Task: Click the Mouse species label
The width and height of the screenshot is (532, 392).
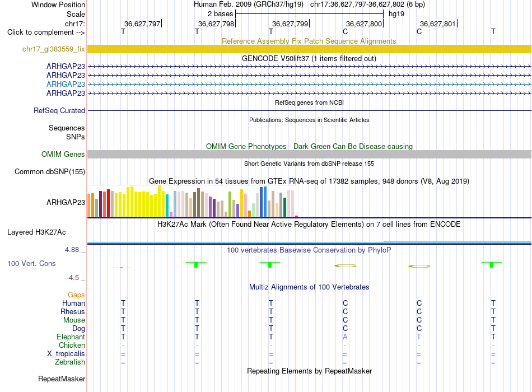Action: point(74,320)
